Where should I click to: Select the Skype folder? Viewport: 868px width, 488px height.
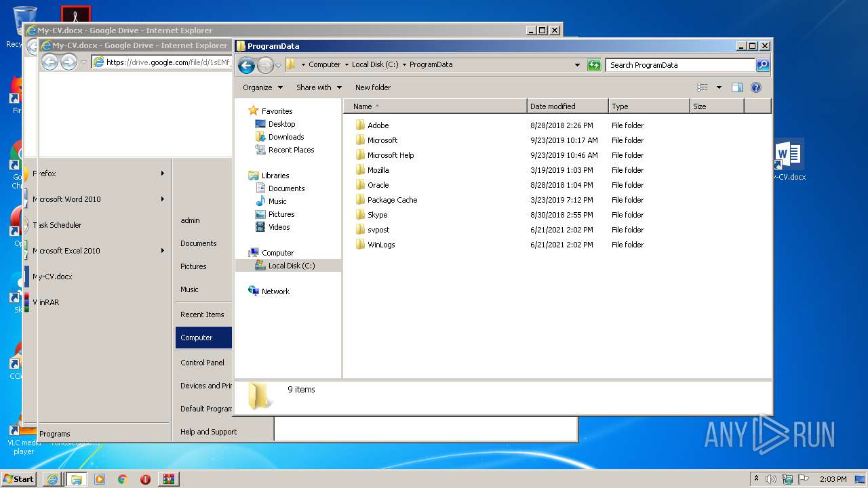point(371,215)
